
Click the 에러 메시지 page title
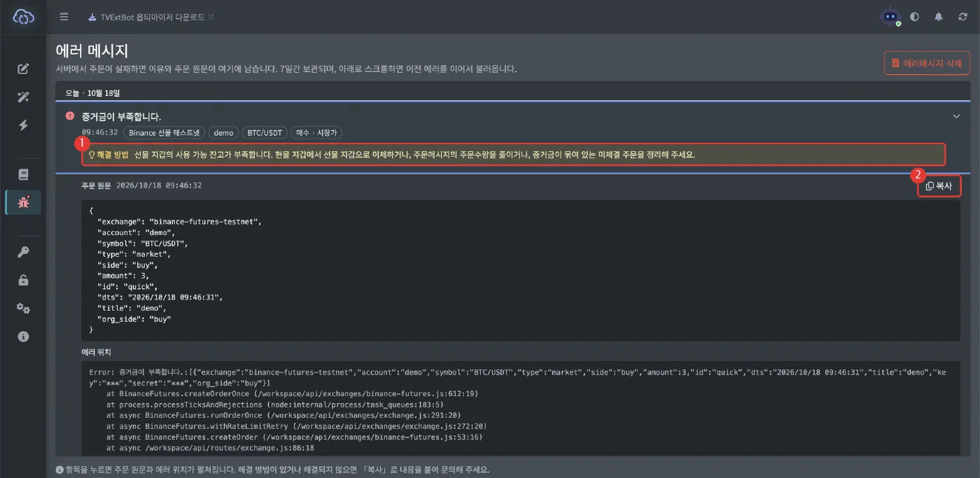click(92, 50)
